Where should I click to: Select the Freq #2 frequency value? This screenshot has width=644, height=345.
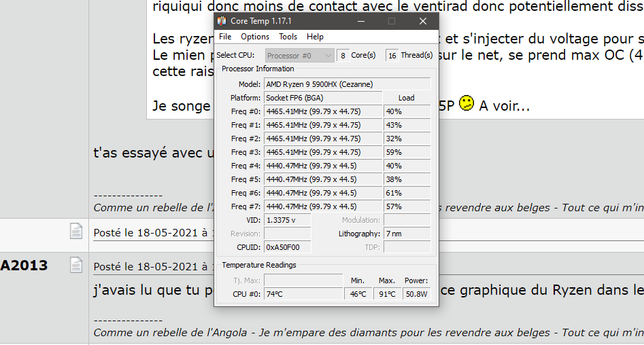[323, 139]
